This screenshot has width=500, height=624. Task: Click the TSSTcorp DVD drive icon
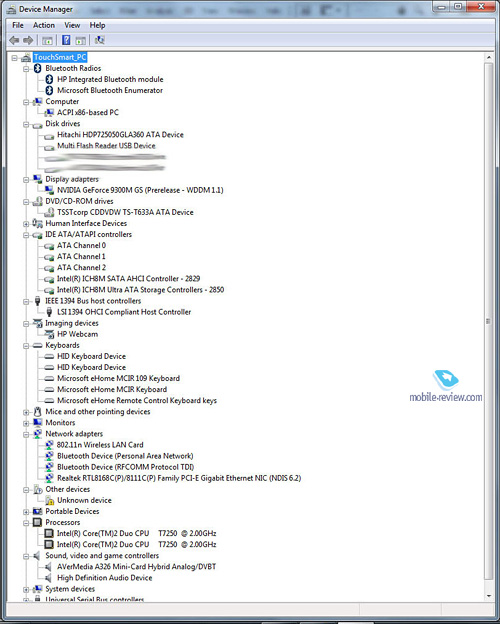point(49,213)
